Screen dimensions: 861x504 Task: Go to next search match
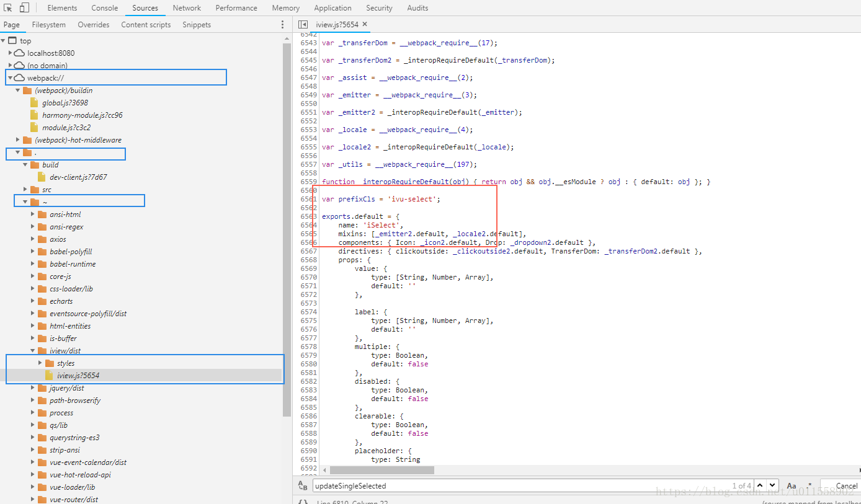point(772,485)
